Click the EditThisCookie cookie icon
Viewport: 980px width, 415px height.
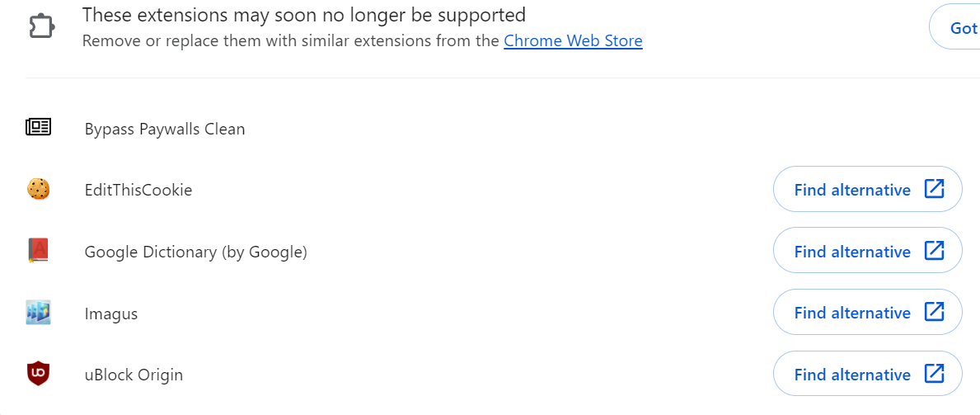click(39, 189)
